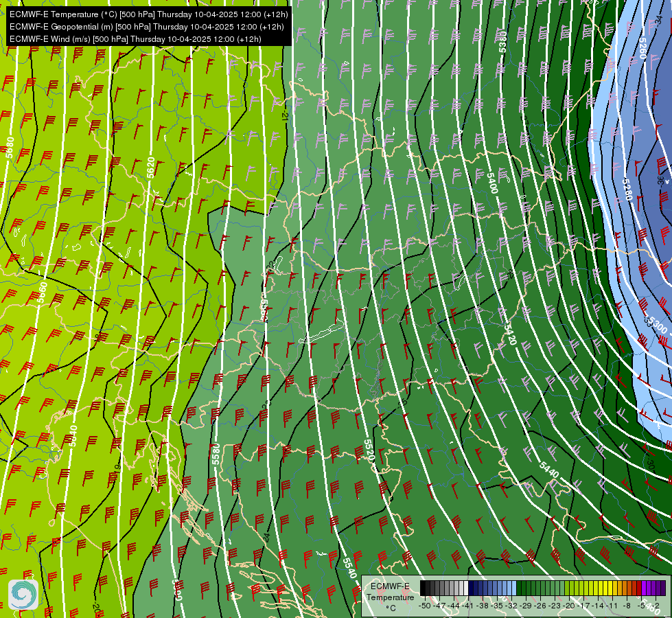Screen dimensions: 672x618
Task: Click the legend tick label -11
Action: pyautogui.click(x=612, y=606)
